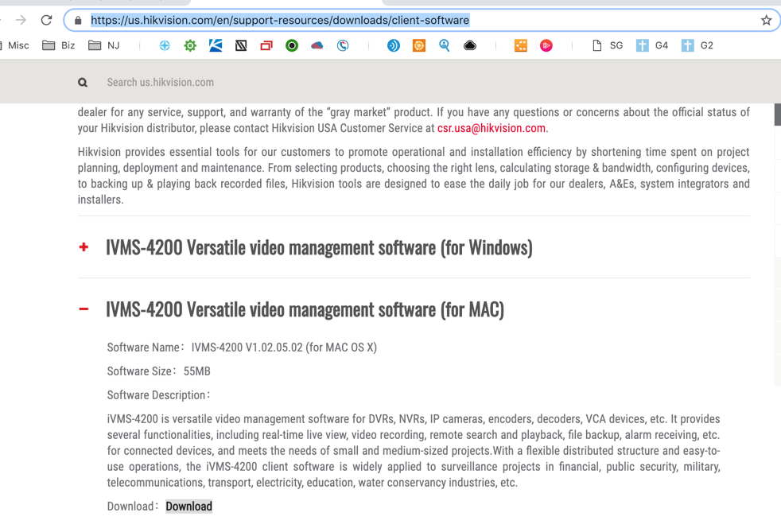Open the blue sound-wave circle bookmark
The image size is (781, 532).
coord(394,46)
